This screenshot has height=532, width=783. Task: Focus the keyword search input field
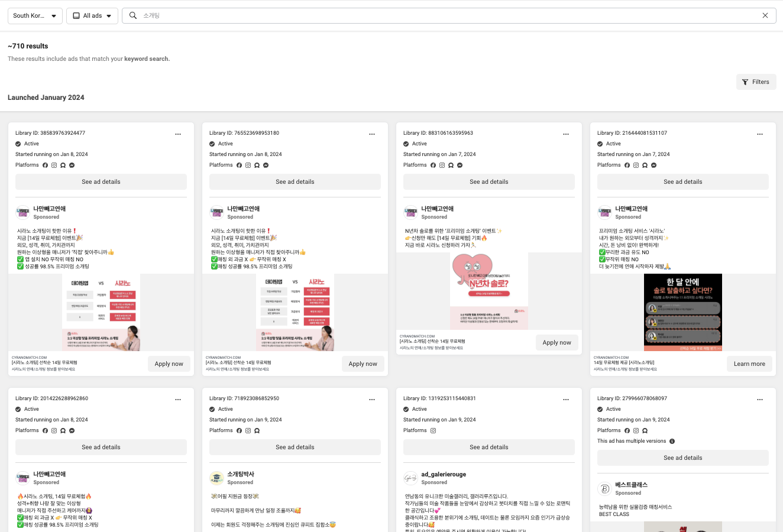[449, 16]
